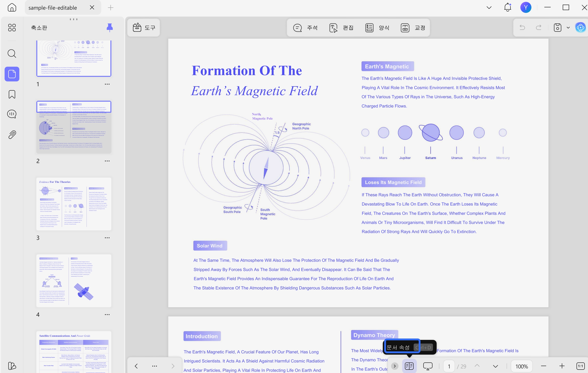The width and height of the screenshot is (588, 373).
Task: Edit the current page number field
Action: pyautogui.click(x=449, y=366)
